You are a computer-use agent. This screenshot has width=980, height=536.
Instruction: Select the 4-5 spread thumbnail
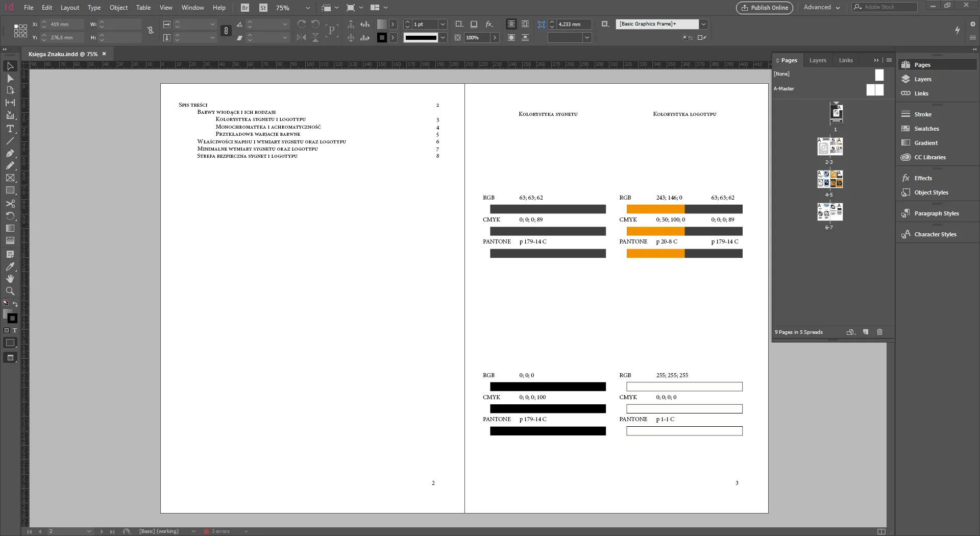tap(829, 179)
